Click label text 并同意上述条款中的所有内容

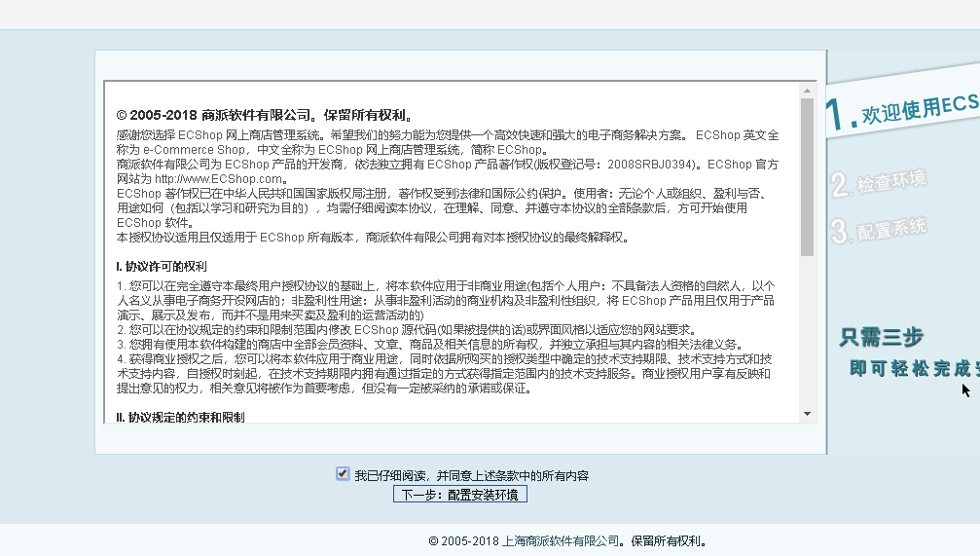pos(513,476)
